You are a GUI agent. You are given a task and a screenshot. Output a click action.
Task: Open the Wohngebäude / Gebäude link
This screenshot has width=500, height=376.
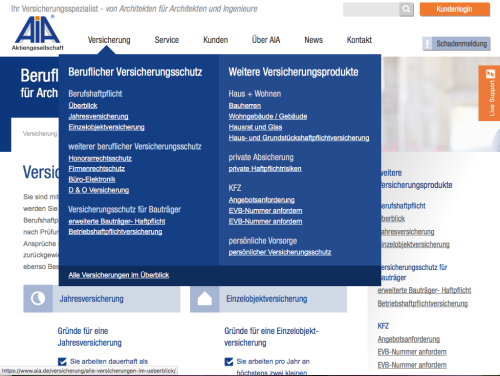[268, 116]
